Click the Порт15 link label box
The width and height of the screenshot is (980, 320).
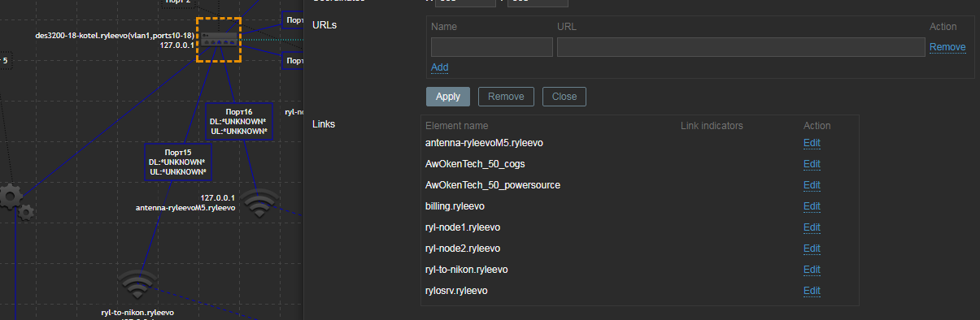point(178,162)
